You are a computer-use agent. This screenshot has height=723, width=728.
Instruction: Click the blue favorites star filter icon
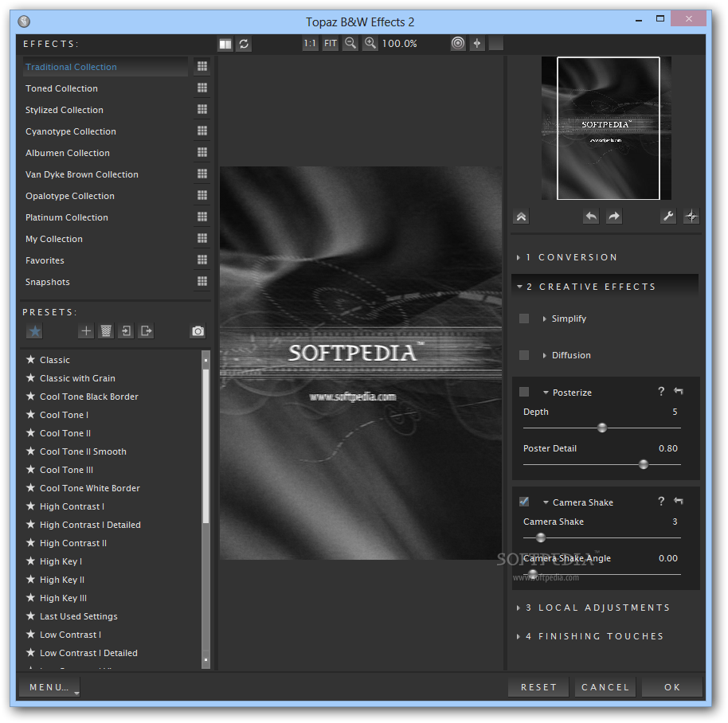(x=35, y=331)
